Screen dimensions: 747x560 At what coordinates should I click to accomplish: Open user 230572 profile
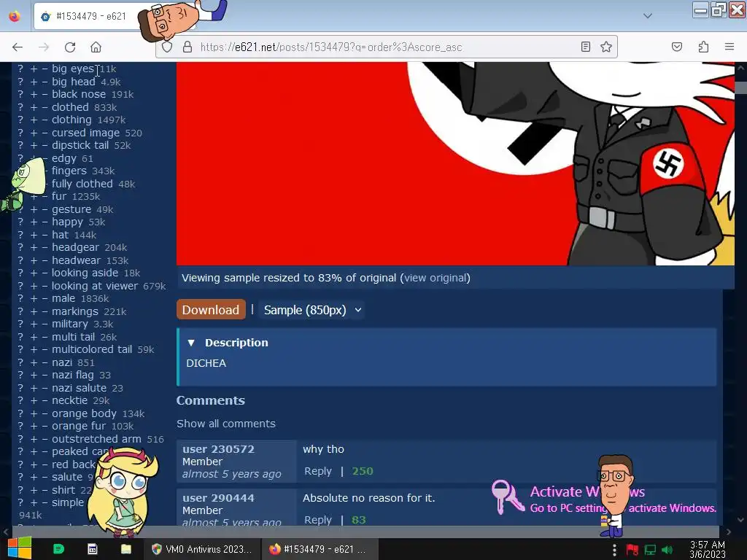(x=218, y=449)
